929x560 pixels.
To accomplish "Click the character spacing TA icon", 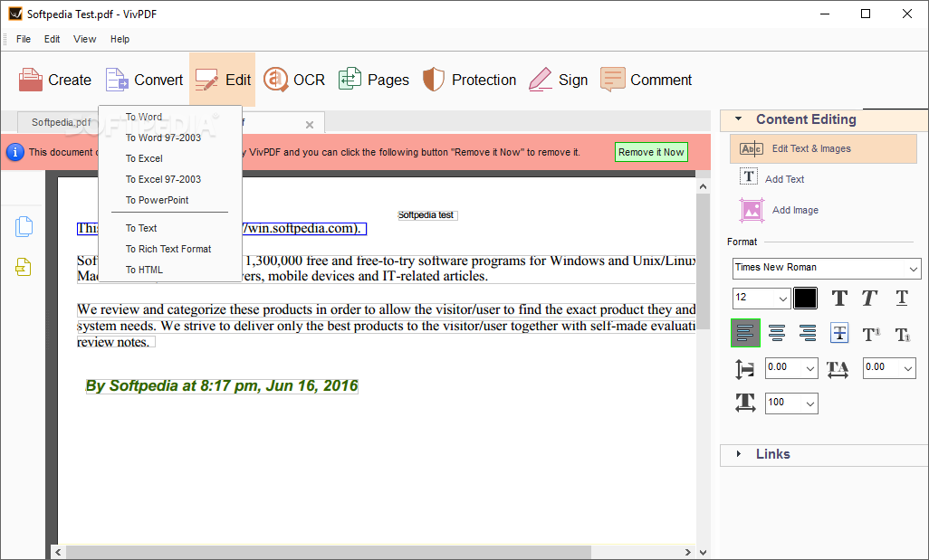I will (838, 369).
